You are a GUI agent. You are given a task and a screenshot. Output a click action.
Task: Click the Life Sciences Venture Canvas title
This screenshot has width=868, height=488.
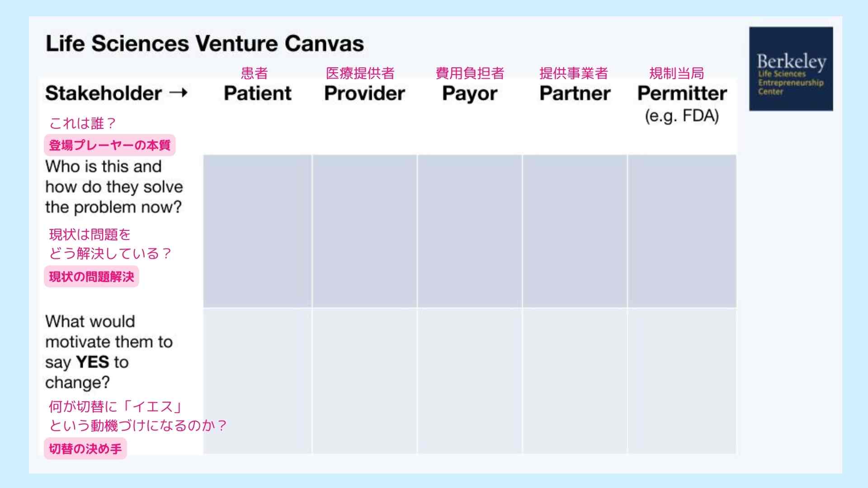coord(205,44)
